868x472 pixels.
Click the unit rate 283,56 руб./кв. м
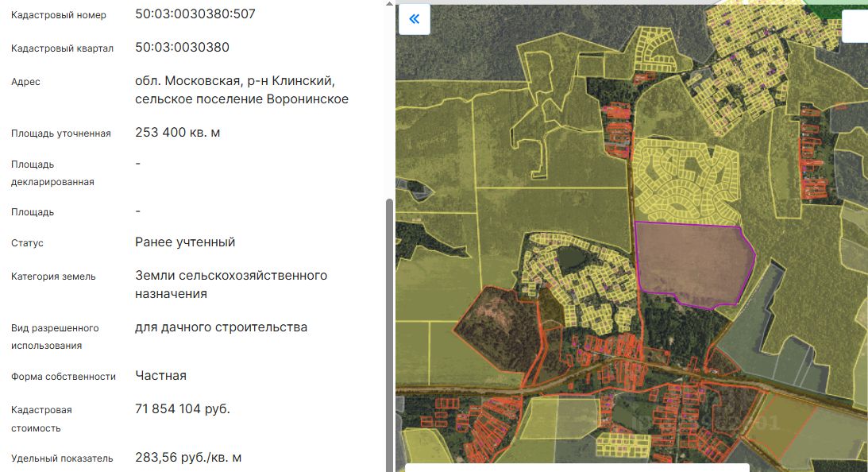[188, 458]
